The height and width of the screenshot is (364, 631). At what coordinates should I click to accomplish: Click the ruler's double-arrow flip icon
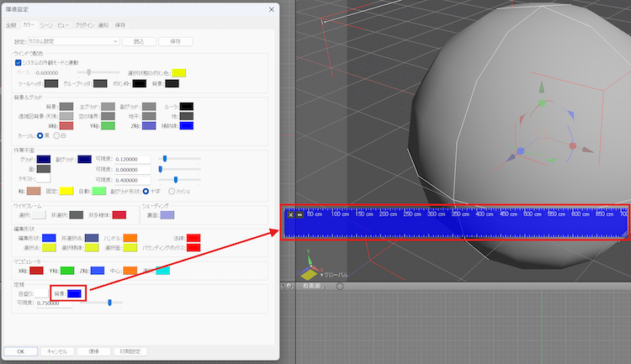click(x=300, y=214)
